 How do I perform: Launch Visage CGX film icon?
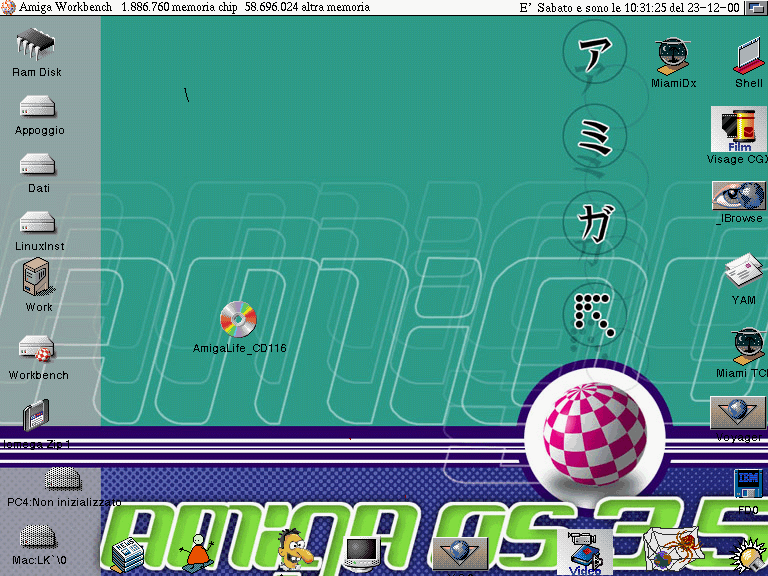click(739, 130)
